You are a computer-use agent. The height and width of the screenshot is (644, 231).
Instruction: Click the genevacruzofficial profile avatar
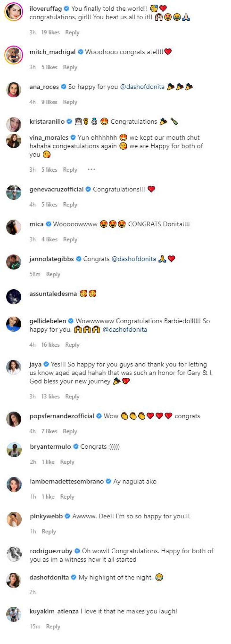coord(14,192)
